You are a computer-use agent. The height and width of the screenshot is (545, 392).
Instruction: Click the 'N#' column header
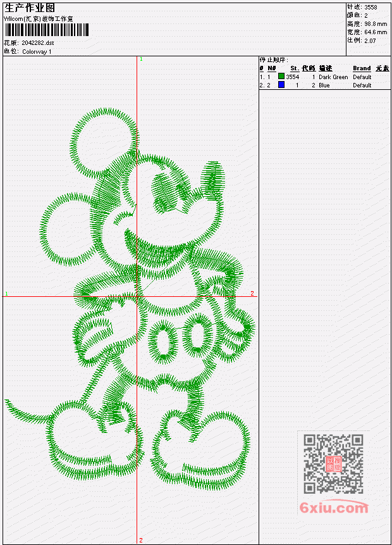271,68
